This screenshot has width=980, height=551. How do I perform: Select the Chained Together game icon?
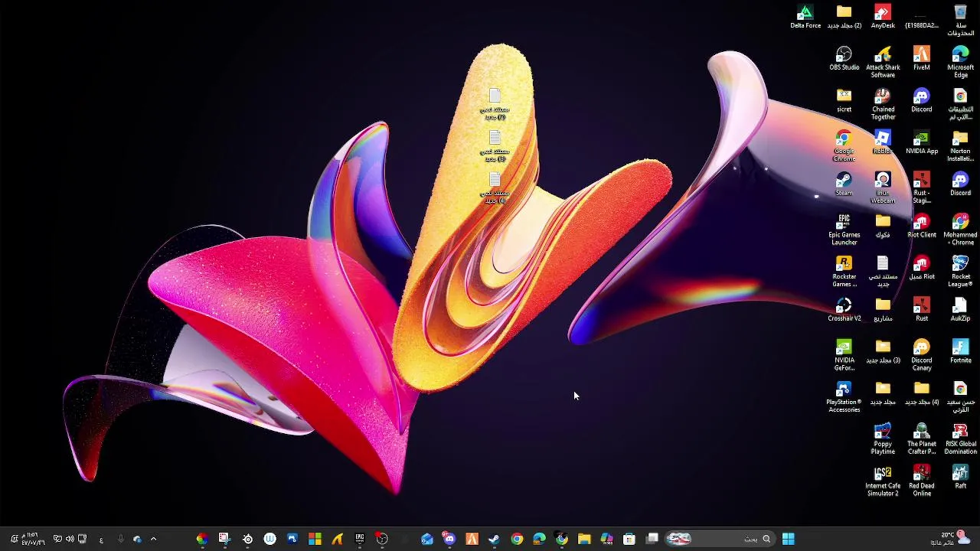(x=883, y=105)
